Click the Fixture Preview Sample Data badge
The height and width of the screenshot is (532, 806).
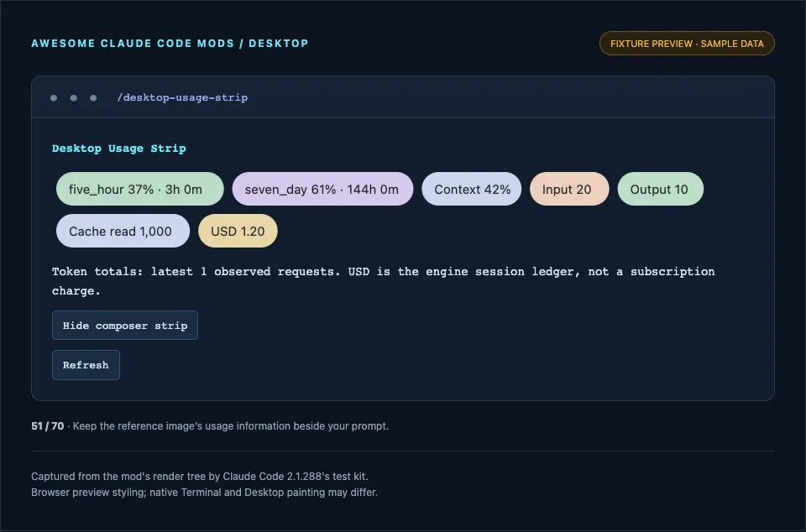point(687,44)
